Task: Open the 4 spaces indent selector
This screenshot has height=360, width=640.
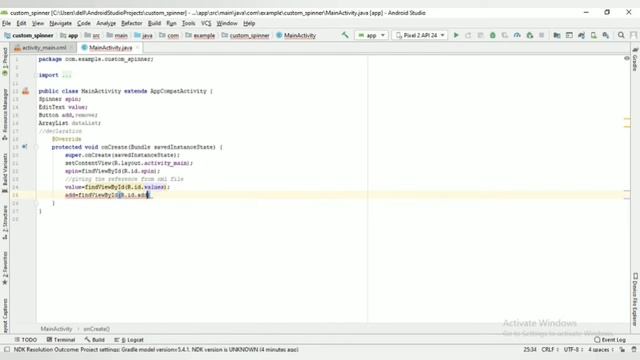Action: pyautogui.click(x=600, y=349)
